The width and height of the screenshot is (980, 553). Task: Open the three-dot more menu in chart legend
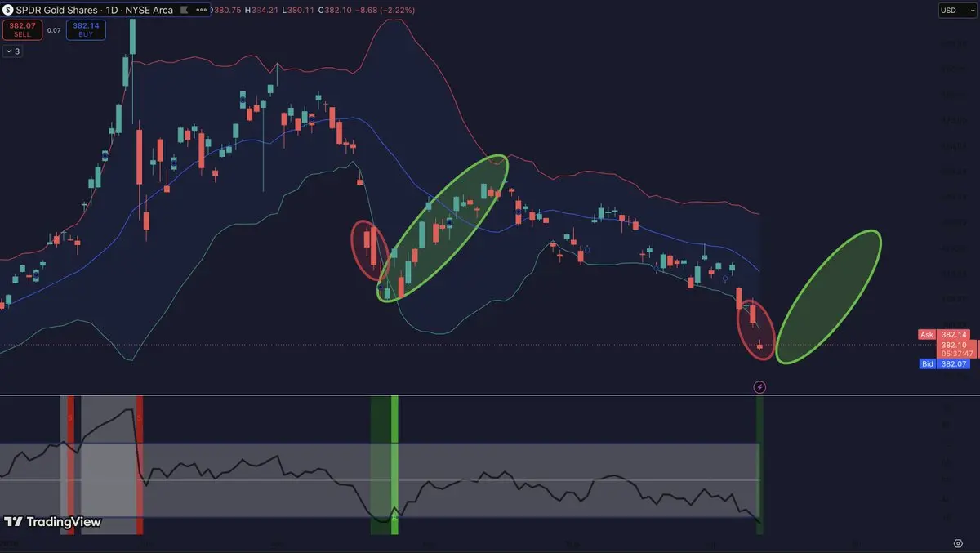202,10
